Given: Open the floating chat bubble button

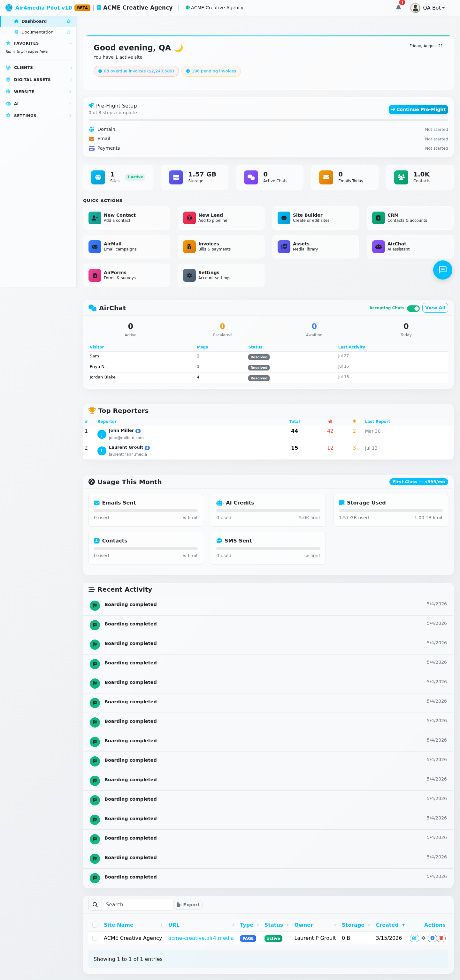Looking at the screenshot, I should click(x=442, y=270).
